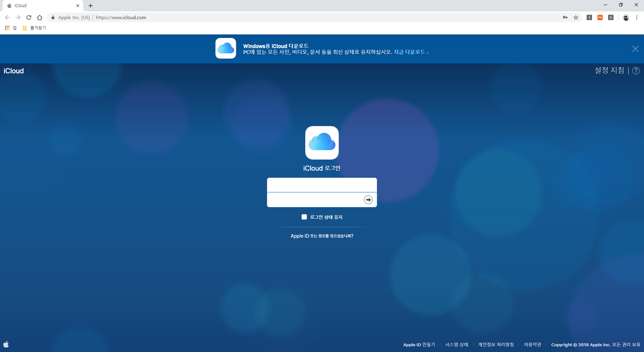Open the Apple ID 만들기 link

(419, 345)
